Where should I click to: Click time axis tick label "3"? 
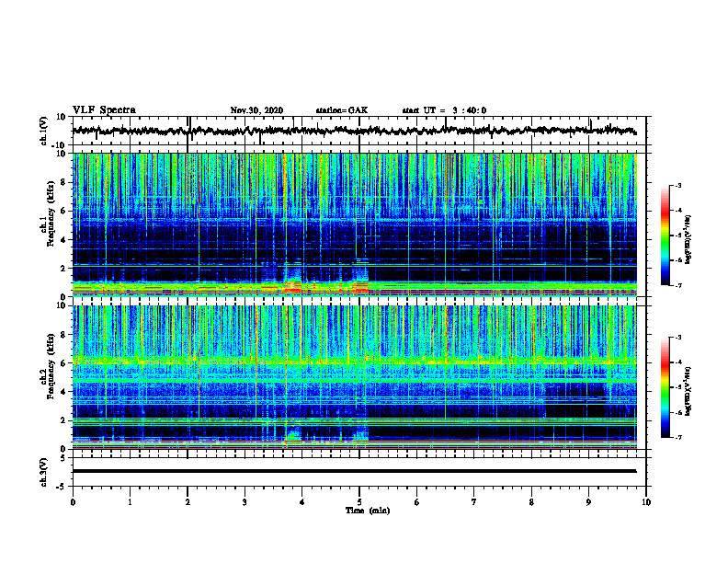pyautogui.click(x=245, y=502)
